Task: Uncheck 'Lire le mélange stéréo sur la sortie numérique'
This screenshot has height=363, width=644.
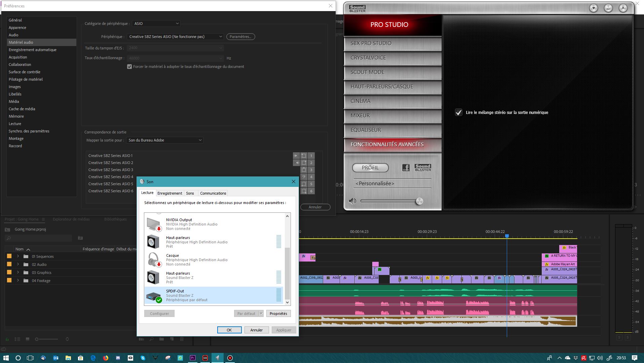Action: point(459,113)
